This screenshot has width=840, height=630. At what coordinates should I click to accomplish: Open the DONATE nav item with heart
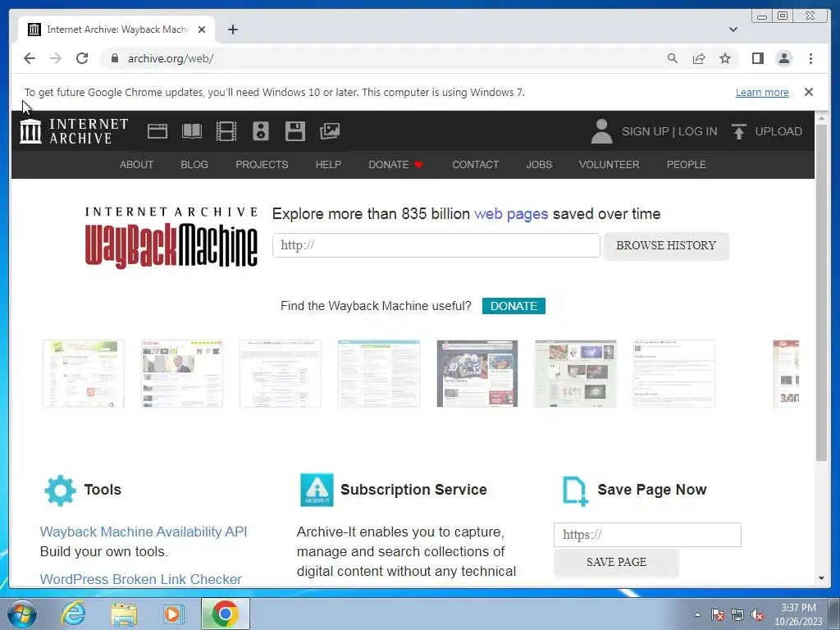click(396, 164)
